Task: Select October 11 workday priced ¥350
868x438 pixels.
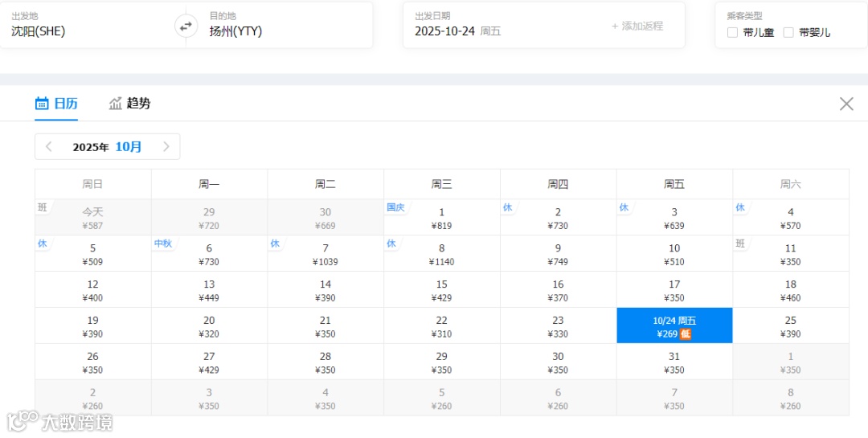Action: [x=791, y=254]
